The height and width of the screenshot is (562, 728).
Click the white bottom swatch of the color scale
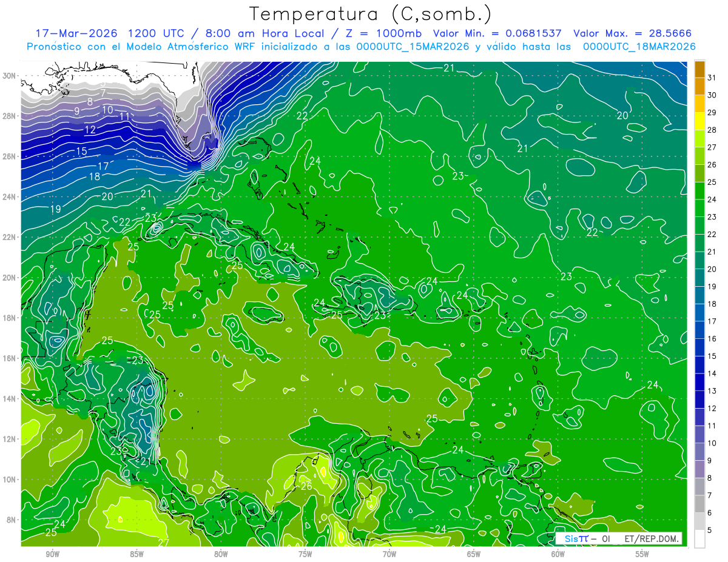(x=700, y=539)
